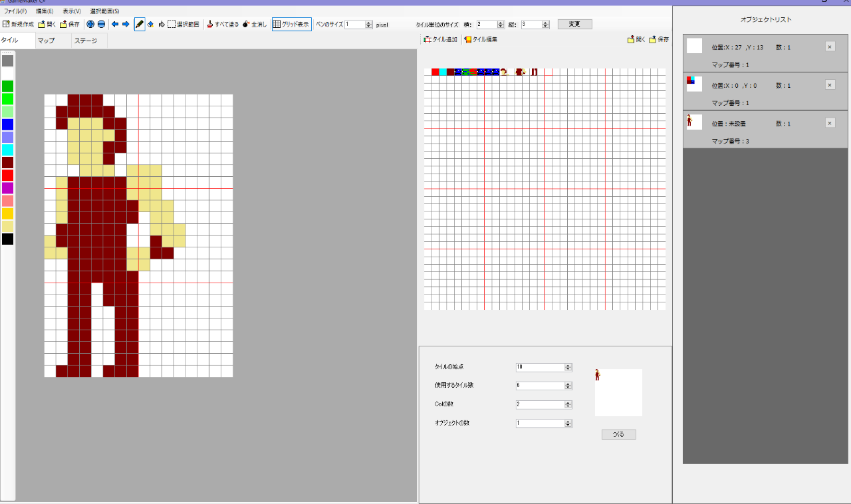Image resolution: width=851 pixels, height=504 pixels.
Task: Switch to the マップ tab
Action: (x=47, y=41)
